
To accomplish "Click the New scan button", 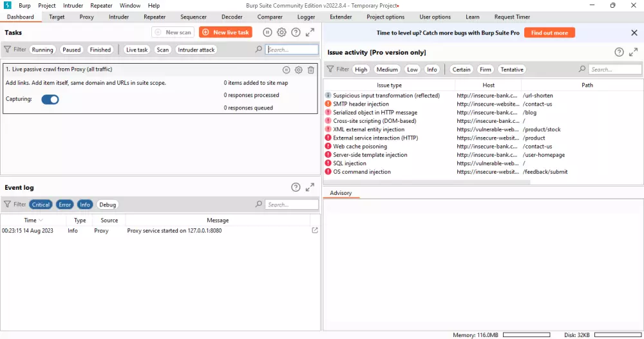I will click(x=173, y=32).
